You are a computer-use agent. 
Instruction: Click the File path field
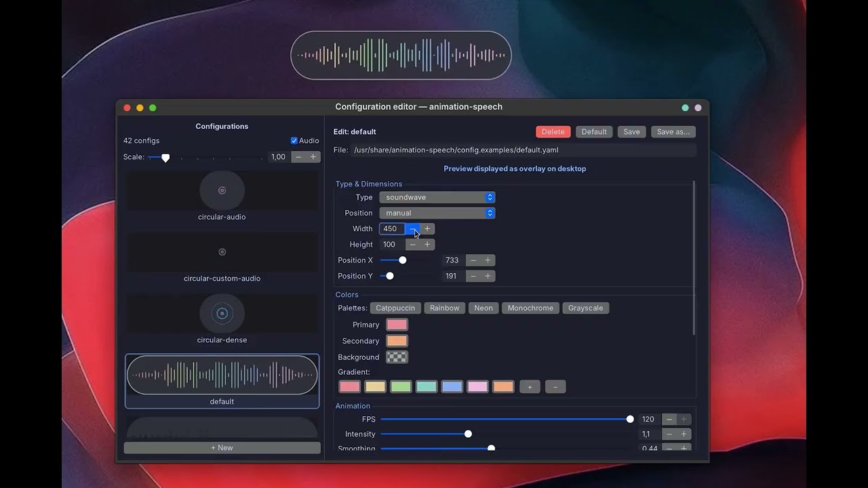tap(524, 150)
